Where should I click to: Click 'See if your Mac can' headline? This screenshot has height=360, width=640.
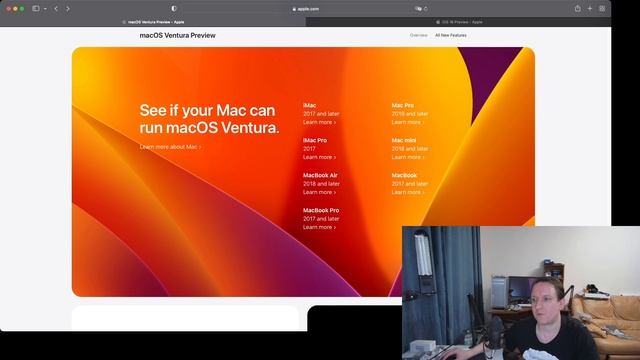coord(207,110)
